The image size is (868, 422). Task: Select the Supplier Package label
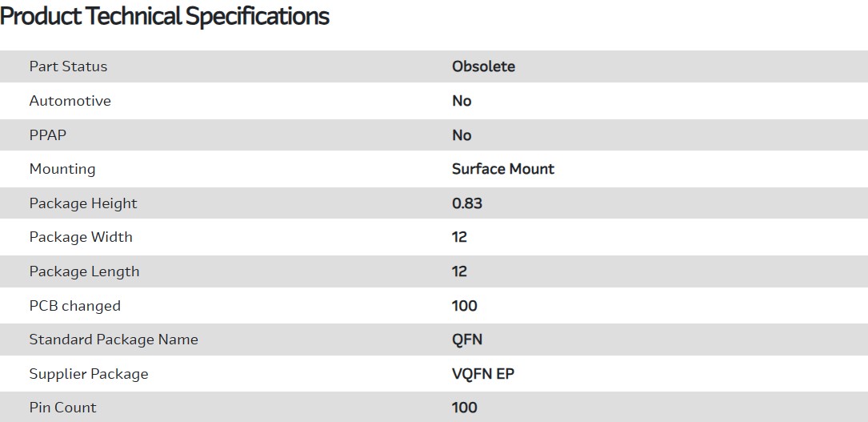89,374
